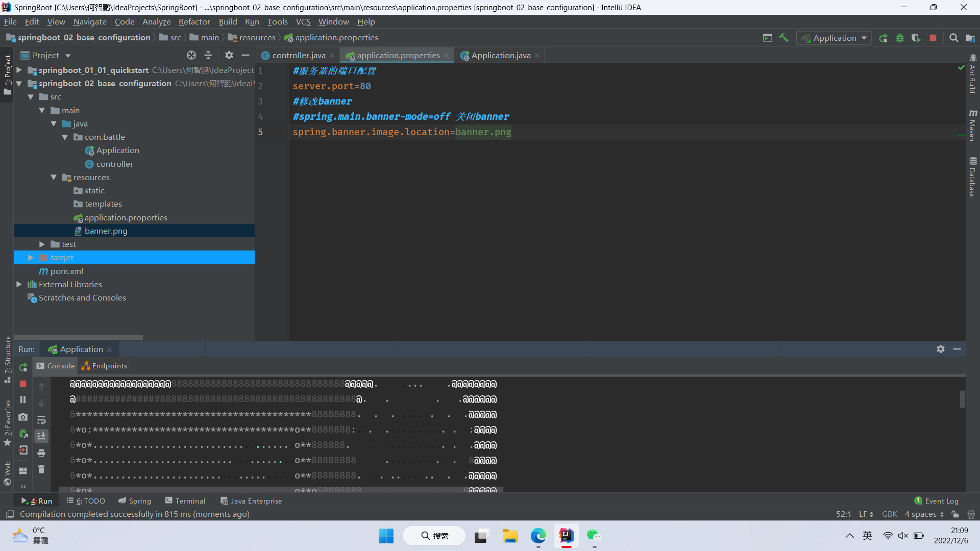Viewport: 980px width, 551px height.
Task: Click the console vertical scrollbar thumb
Action: (x=962, y=399)
